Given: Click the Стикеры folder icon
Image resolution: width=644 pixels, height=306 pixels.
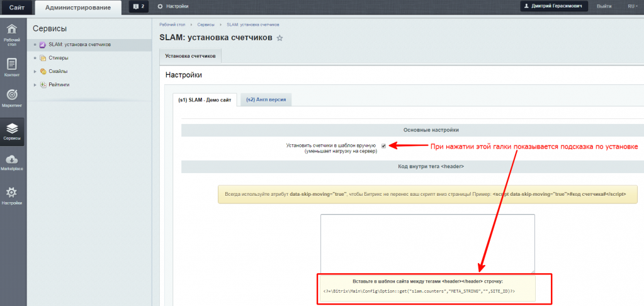Looking at the screenshot, I should (42, 58).
